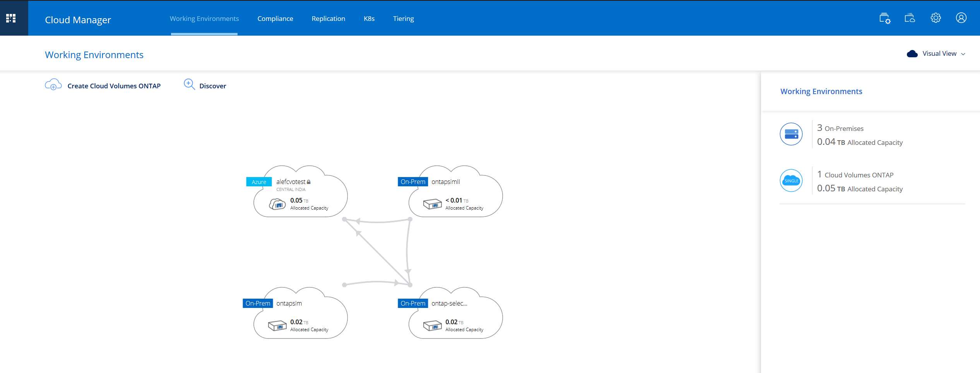Click the 3 On-Premises summary text

point(840,128)
